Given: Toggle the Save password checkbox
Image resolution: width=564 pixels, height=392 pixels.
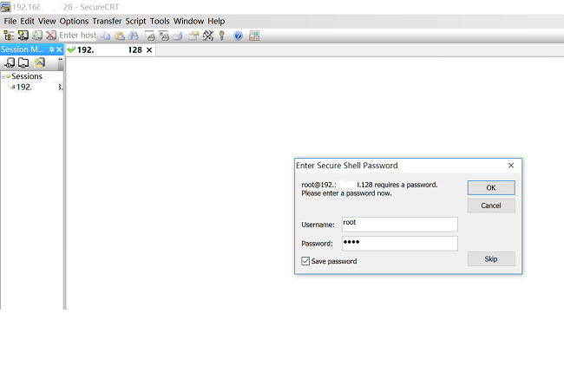Looking at the screenshot, I should (305, 261).
